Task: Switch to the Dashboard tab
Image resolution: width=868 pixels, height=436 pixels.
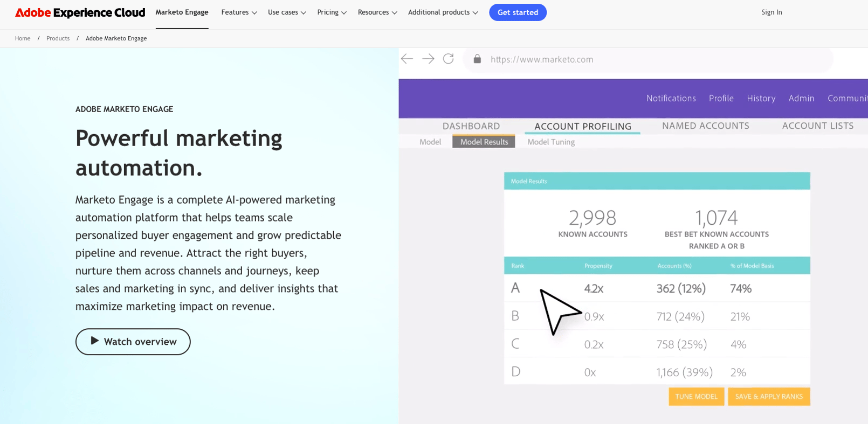Action: (x=471, y=126)
